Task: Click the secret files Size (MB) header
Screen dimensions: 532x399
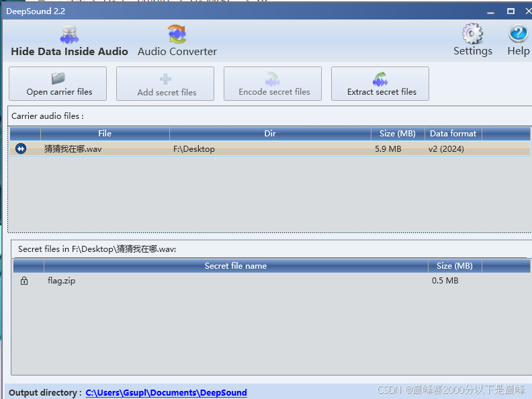Action: coord(455,266)
